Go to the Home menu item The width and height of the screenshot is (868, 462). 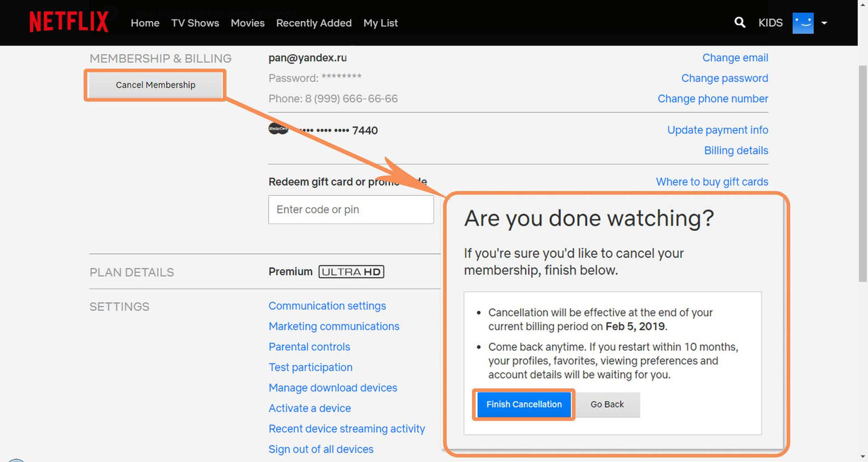click(x=145, y=23)
